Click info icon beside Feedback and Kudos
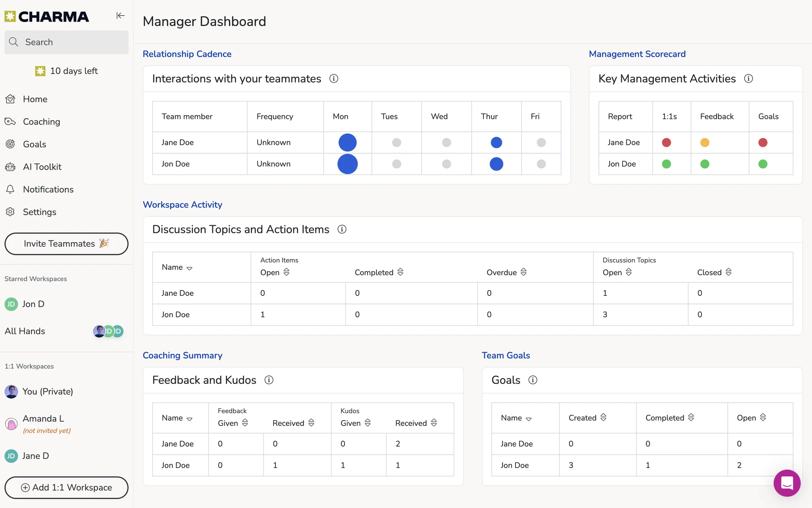The width and height of the screenshot is (812, 508). pyautogui.click(x=269, y=380)
